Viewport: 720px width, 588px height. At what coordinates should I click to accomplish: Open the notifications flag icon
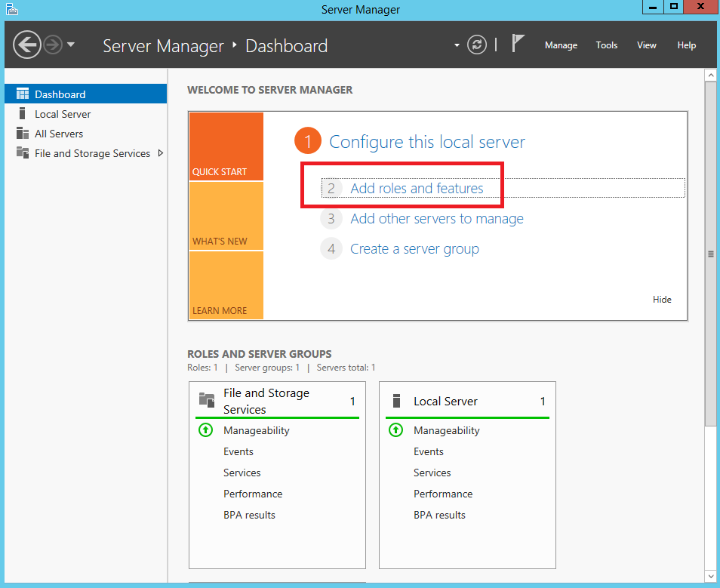pyautogui.click(x=518, y=44)
